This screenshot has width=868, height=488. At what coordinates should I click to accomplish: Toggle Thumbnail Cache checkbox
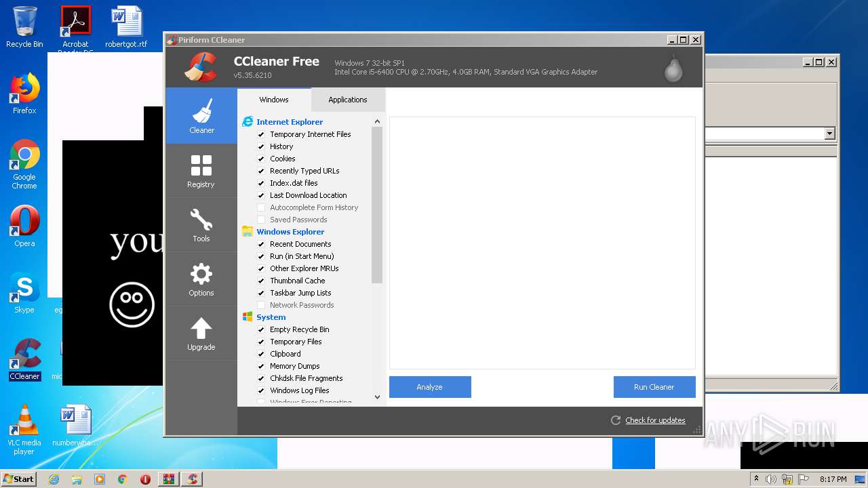261,281
